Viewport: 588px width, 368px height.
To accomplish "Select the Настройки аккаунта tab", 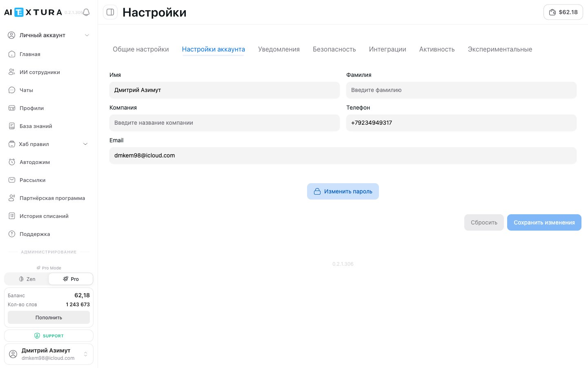I will coord(214,49).
